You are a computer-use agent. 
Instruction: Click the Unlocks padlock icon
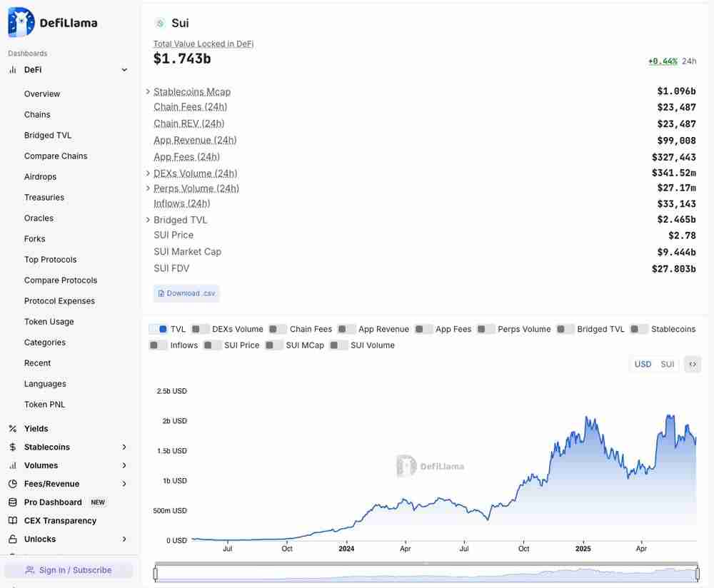click(12, 539)
